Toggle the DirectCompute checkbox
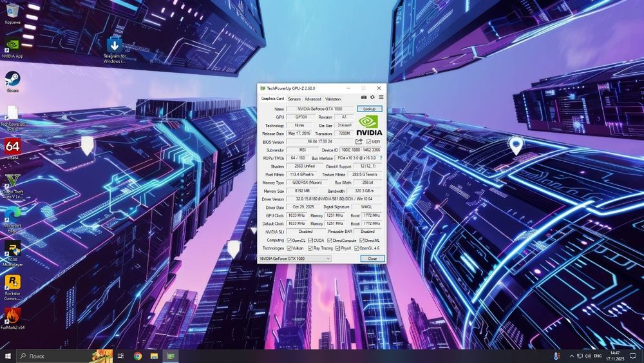Viewport: 644px width, 363px height. pyautogui.click(x=329, y=240)
